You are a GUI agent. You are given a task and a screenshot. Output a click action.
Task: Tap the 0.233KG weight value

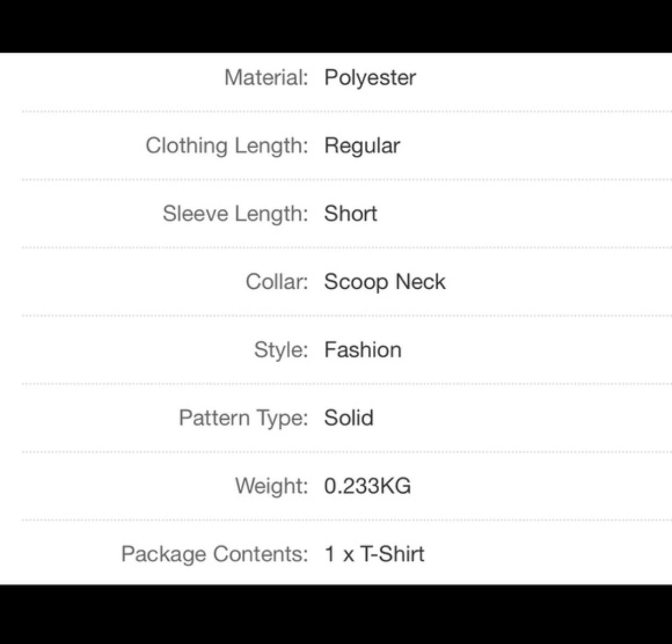(x=367, y=486)
